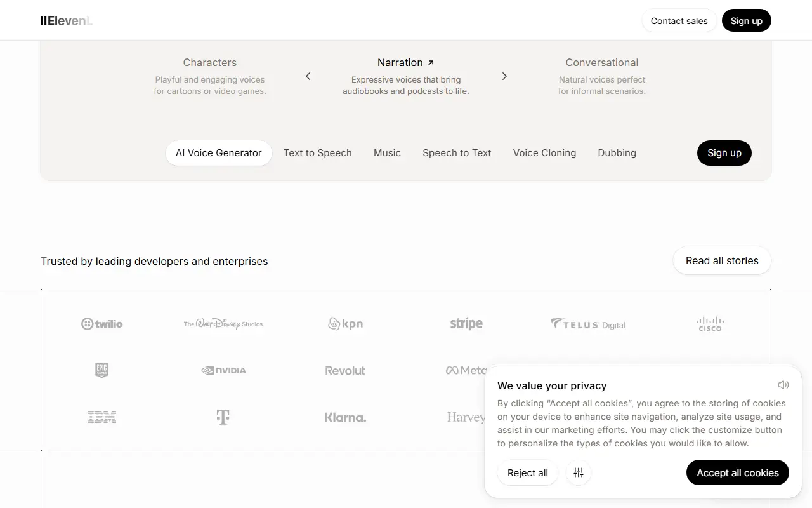Click 'Trusted by leading developers and enterprises' heading
The height and width of the screenshot is (508, 812).
point(154,261)
